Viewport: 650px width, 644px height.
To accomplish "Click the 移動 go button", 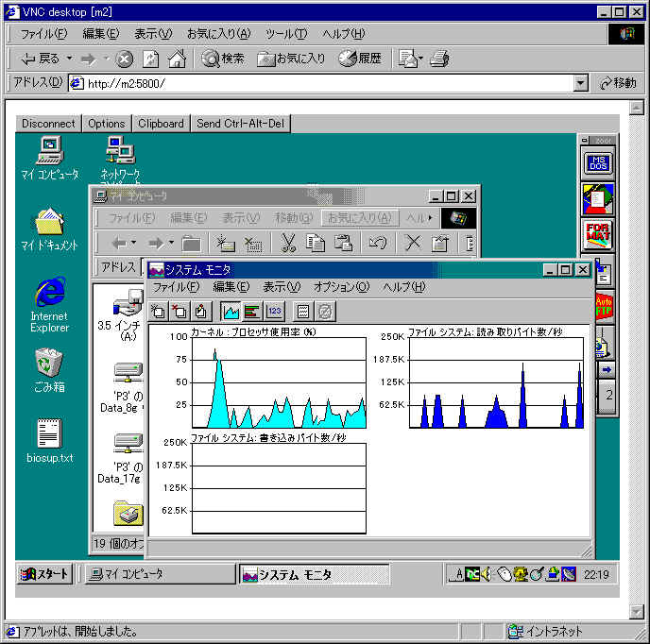I will (x=618, y=83).
